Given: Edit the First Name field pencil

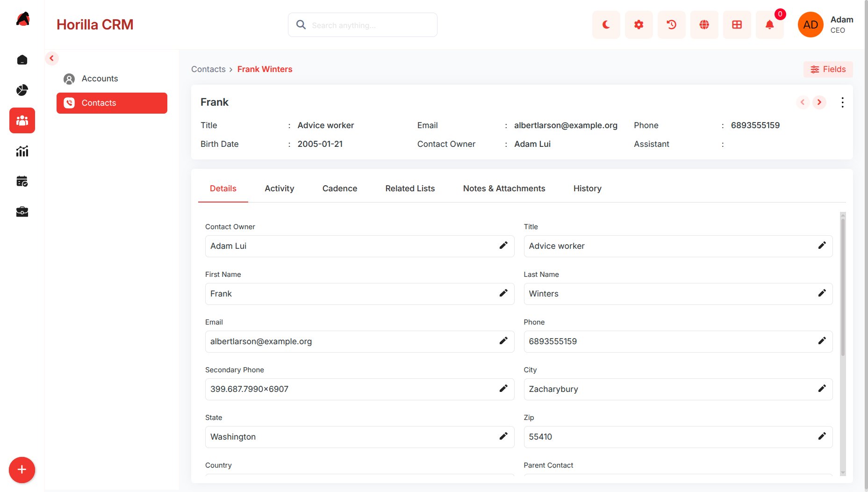Looking at the screenshot, I should 503,293.
